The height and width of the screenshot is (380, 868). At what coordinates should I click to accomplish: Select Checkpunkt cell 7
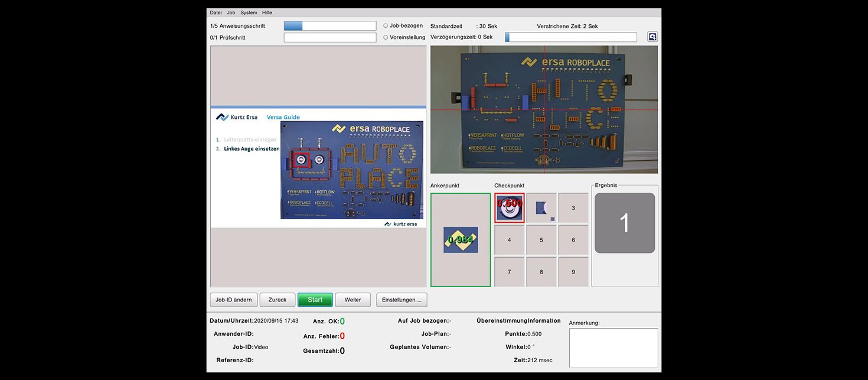pyautogui.click(x=510, y=272)
